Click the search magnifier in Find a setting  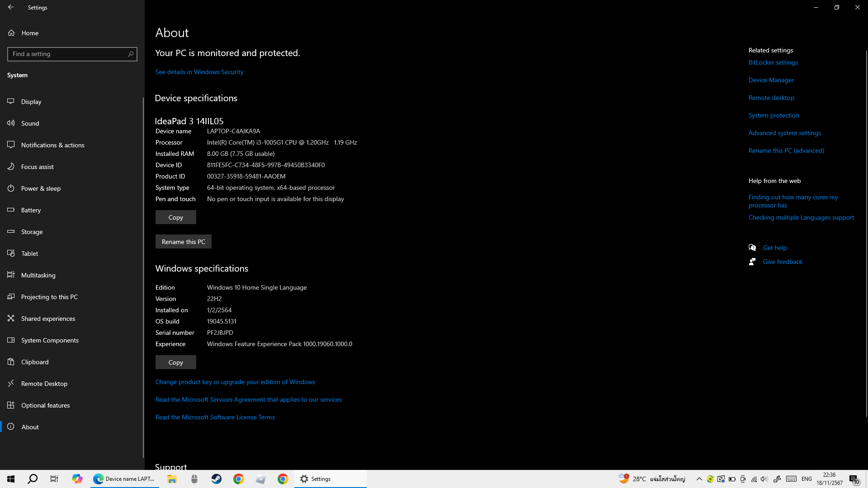pyautogui.click(x=131, y=54)
